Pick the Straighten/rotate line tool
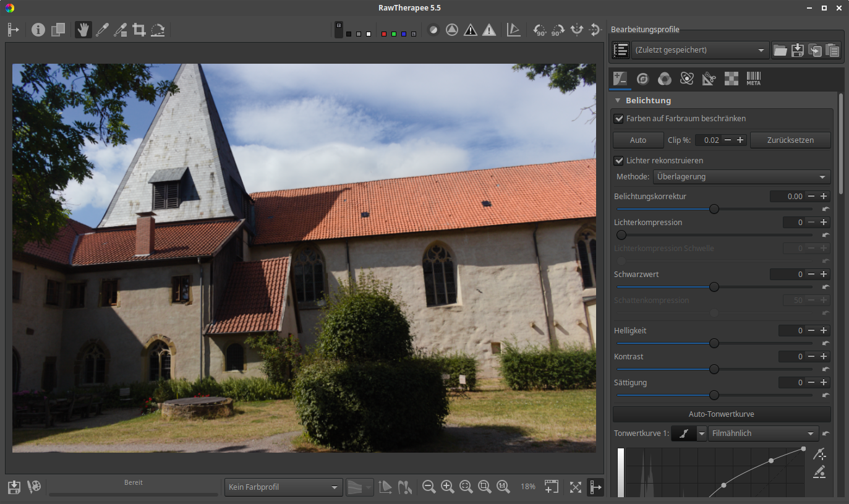Screen dimensions: 849x504 tap(158, 30)
